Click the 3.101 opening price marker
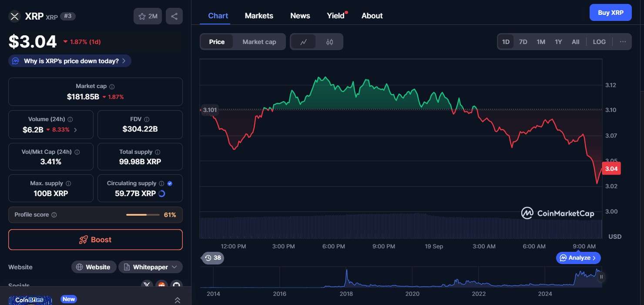The image size is (644, 305). (x=209, y=110)
